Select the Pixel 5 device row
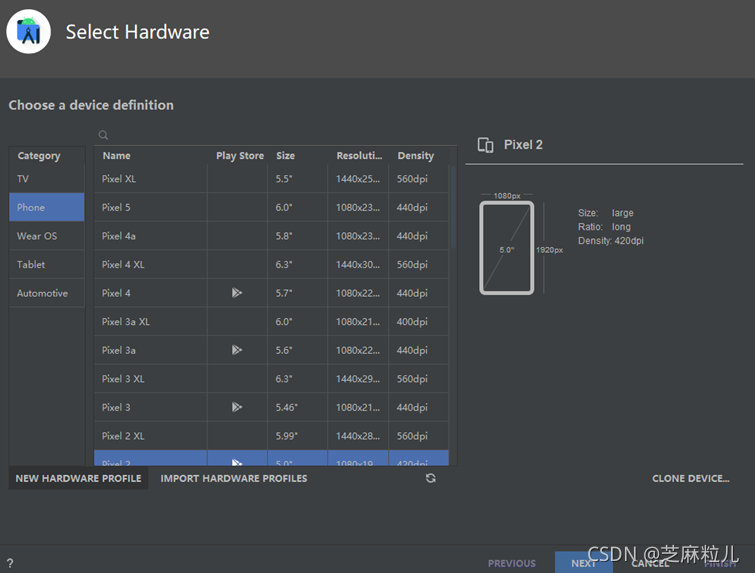The width and height of the screenshot is (755, 573). coord(272,208)
